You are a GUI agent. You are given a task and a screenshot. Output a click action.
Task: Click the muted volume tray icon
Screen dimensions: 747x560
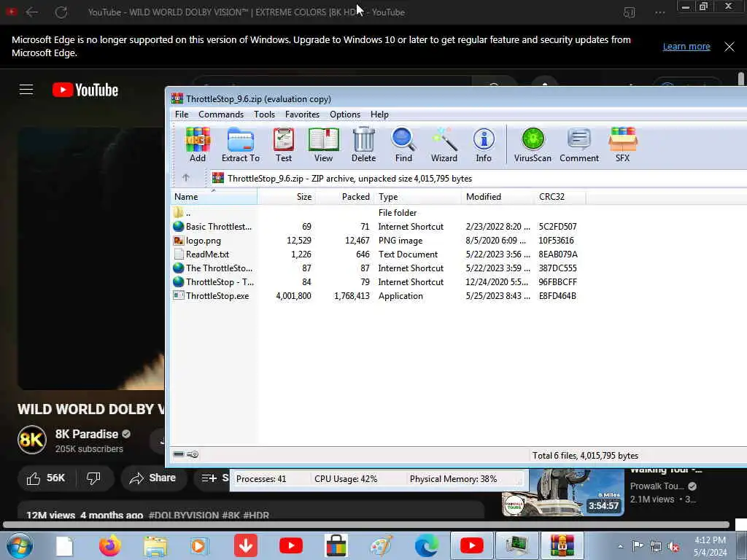[673, 547]
